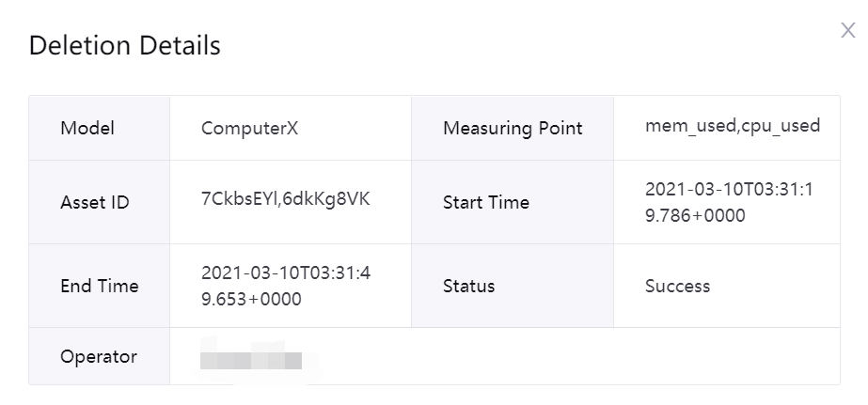Select the cpu_used measuring point text
Screen dimensions: 868x405
781,125
